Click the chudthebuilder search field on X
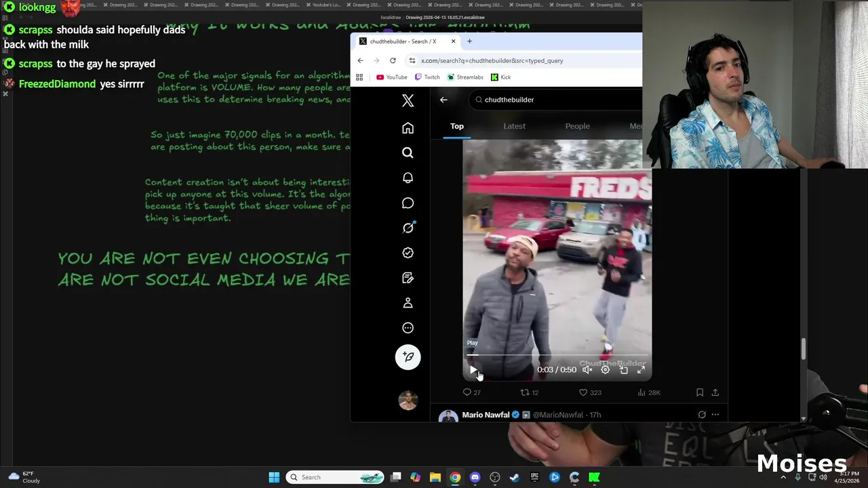868x488 pixels. 556,100
